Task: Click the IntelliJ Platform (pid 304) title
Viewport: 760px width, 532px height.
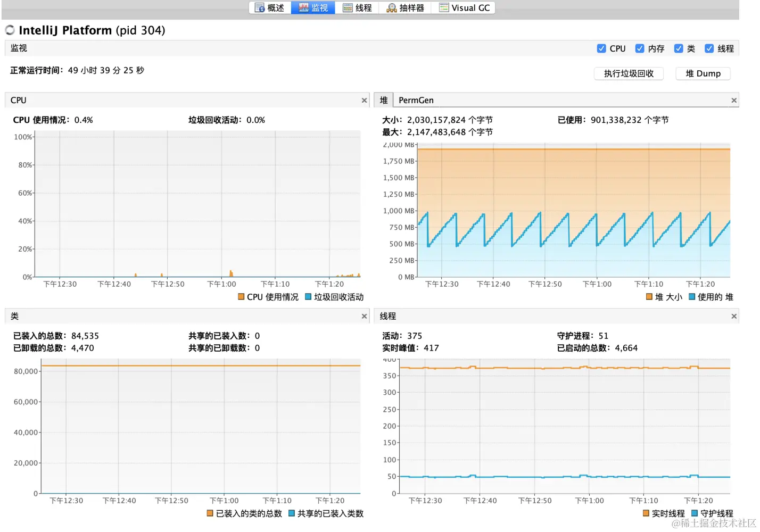Action: click(92, 30)
